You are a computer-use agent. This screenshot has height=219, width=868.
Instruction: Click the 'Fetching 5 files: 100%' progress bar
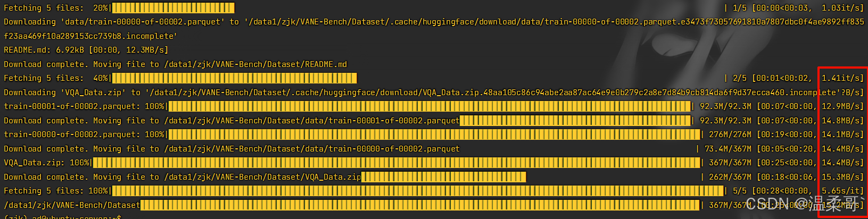[x=418, y=191]
